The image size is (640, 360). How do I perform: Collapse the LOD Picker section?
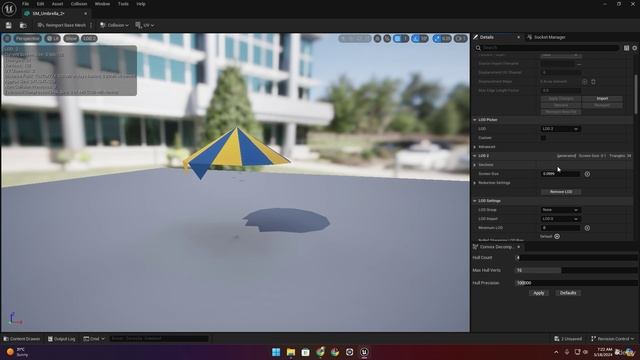pos(475,120)
